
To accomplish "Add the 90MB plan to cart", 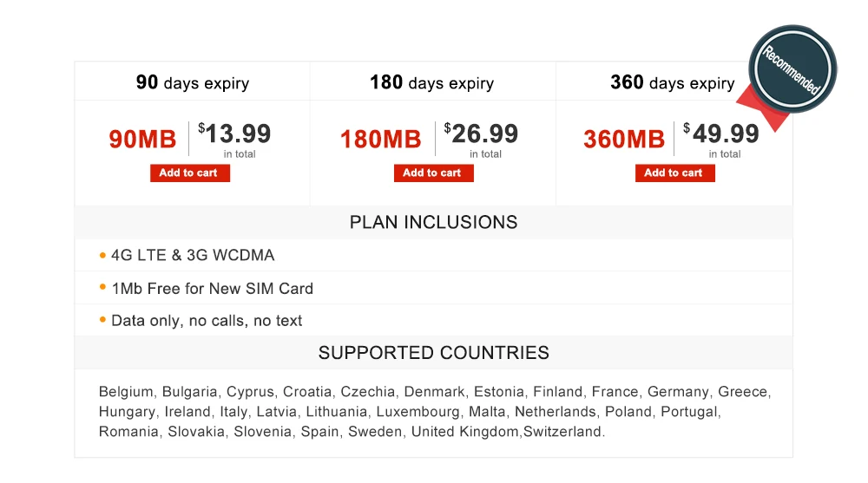I will tap(189, 173).
